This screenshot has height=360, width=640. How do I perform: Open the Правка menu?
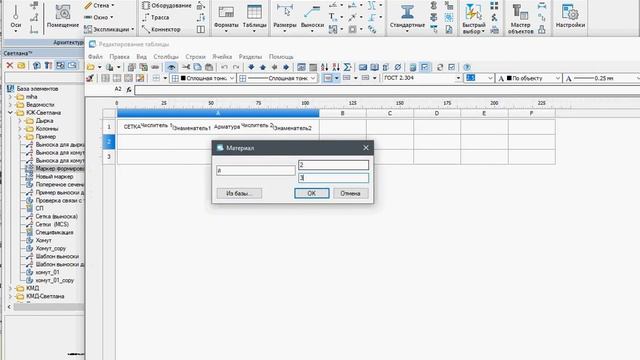pyautogui.click(x=120, y=57)
